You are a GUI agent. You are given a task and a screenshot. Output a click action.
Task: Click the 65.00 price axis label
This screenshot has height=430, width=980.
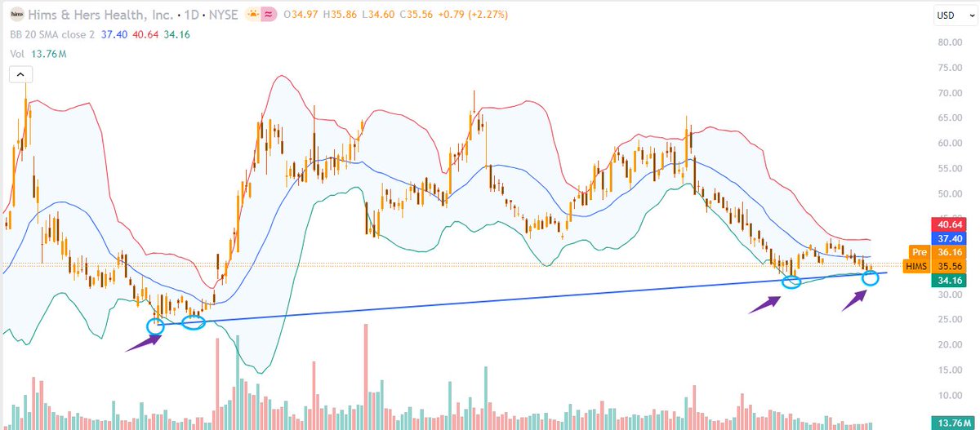(x=948, y=118)
